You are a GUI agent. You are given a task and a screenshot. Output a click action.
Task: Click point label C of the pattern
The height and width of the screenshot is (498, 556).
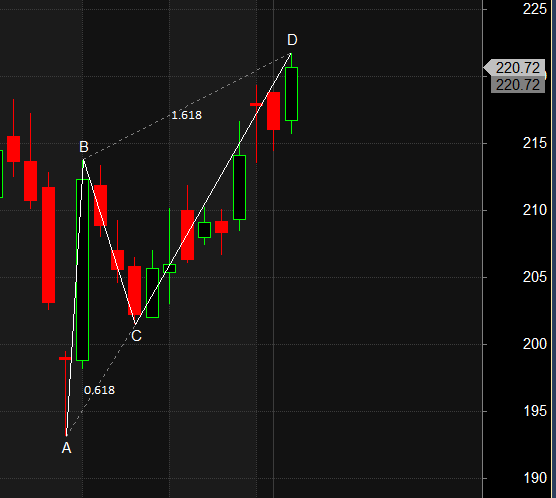[x=136, y=336]
